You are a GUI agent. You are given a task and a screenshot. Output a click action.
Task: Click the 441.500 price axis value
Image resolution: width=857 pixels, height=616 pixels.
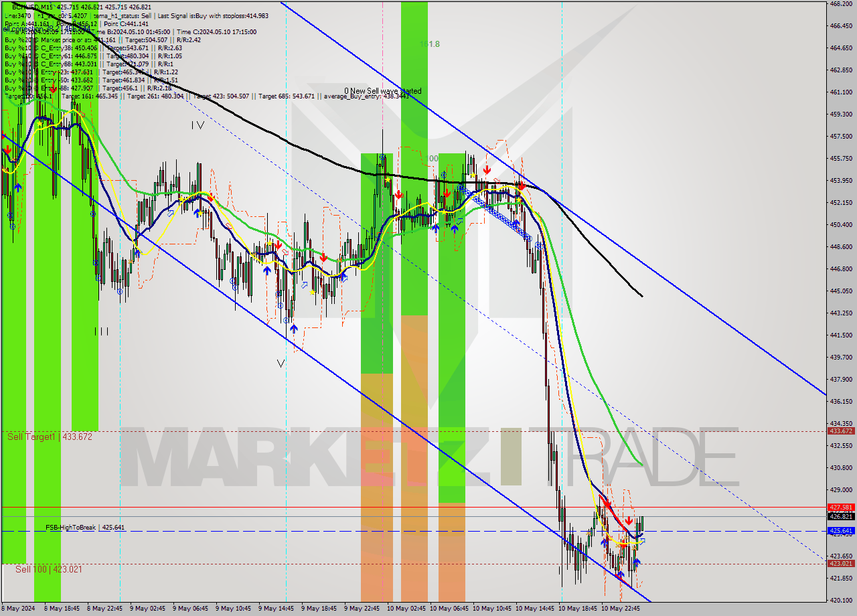pyautogui.click(x=840, y=335)
